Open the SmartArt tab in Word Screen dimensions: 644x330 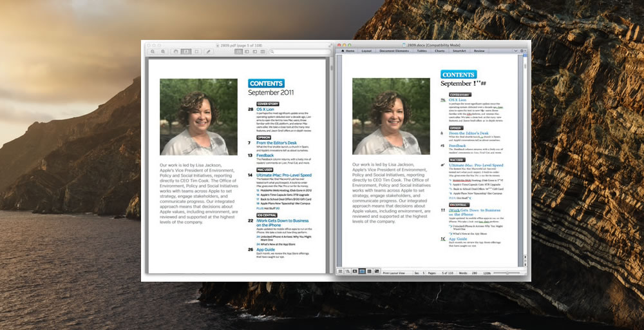pos(459,51)
